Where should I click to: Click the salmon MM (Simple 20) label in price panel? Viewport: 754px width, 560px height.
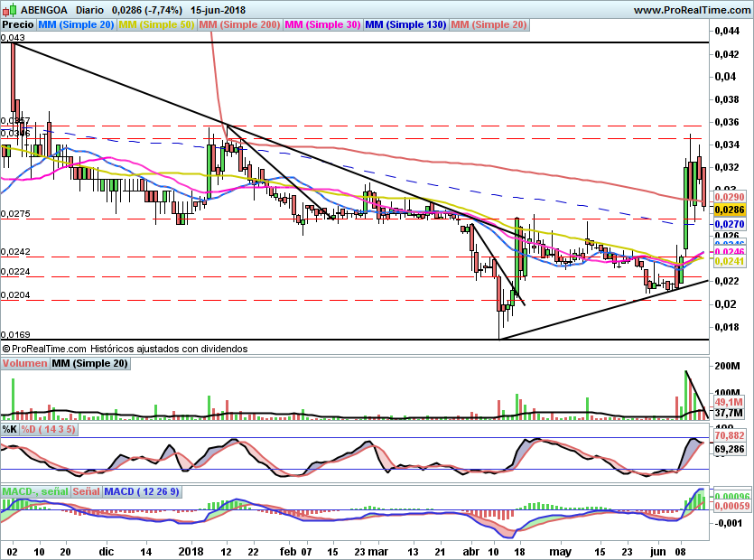(x=489, y=24)
